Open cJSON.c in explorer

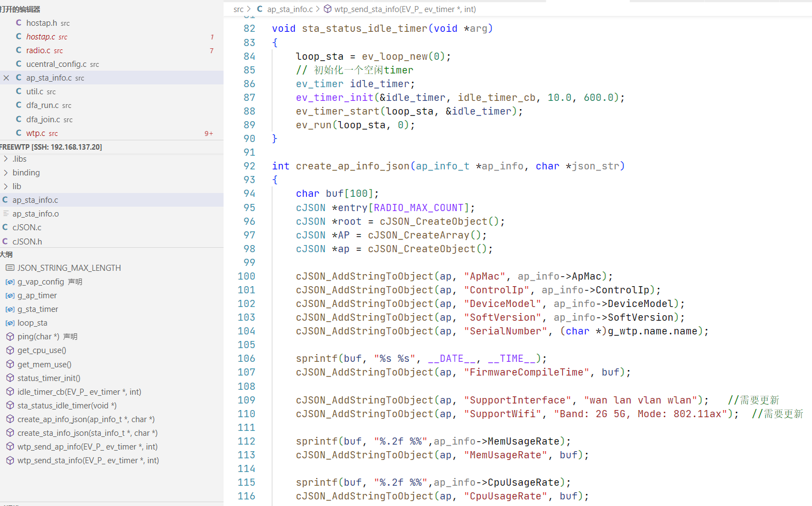tap(112, 228)
